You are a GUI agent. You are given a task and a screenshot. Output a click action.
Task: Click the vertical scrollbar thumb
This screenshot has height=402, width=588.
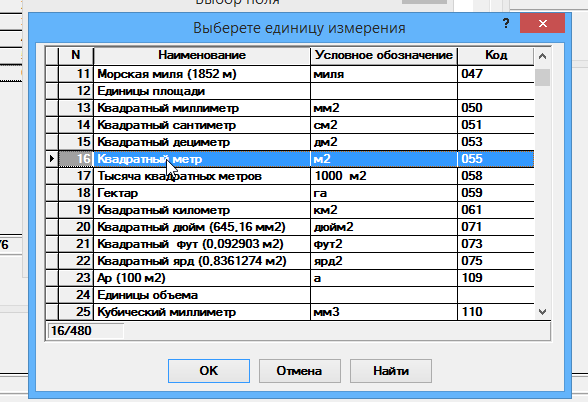(542, 77)
